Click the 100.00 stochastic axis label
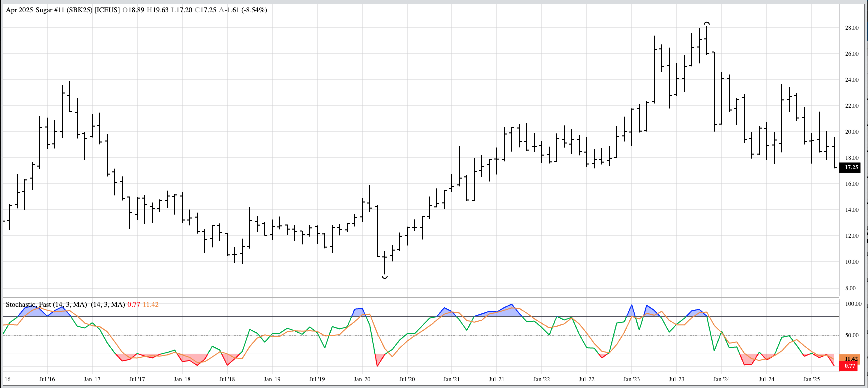 tap(853, 304)
